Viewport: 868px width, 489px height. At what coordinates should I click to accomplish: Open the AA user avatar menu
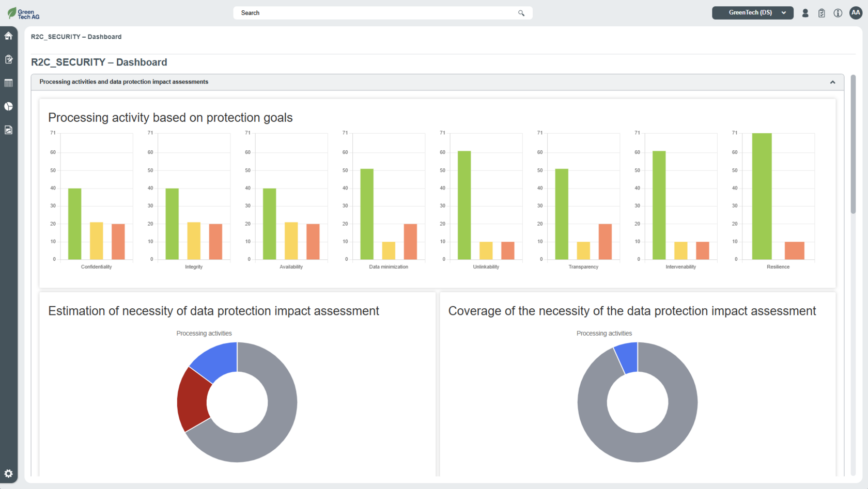coord(856,13)
